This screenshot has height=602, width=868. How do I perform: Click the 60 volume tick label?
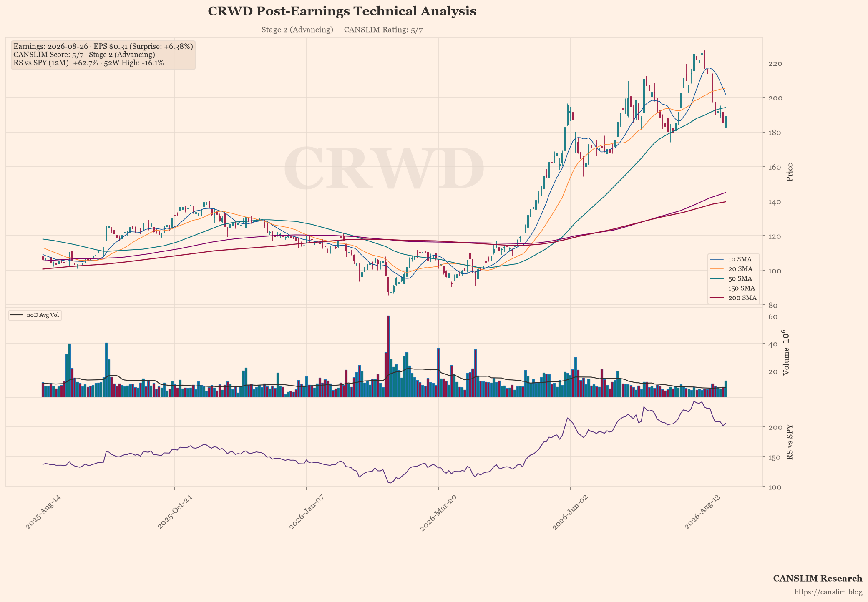click(772, 317)
